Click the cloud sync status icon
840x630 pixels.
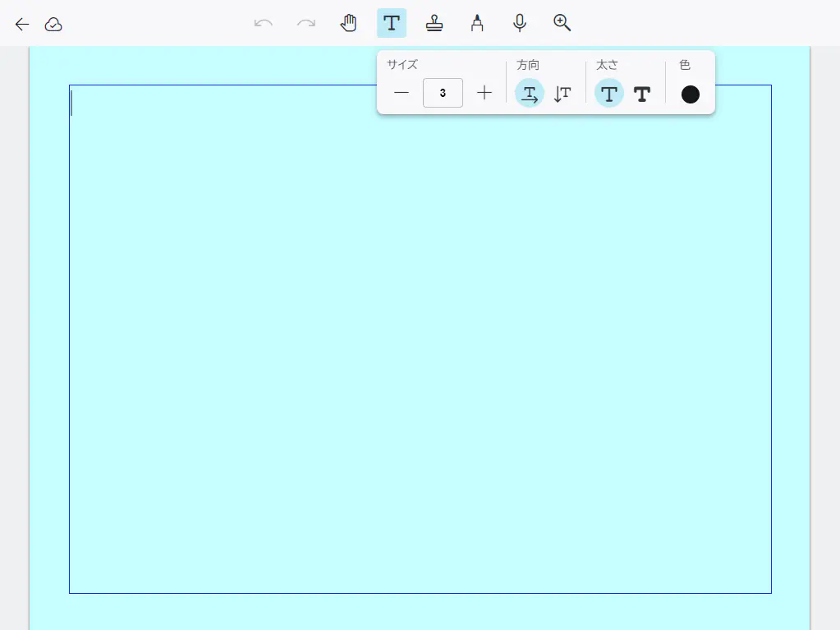53,24
